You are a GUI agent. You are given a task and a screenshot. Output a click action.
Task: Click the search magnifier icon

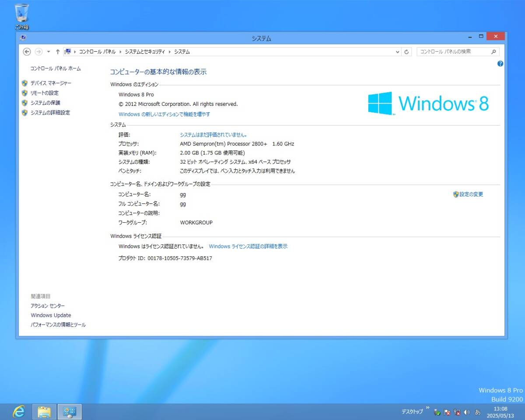[x=494, y=52]
